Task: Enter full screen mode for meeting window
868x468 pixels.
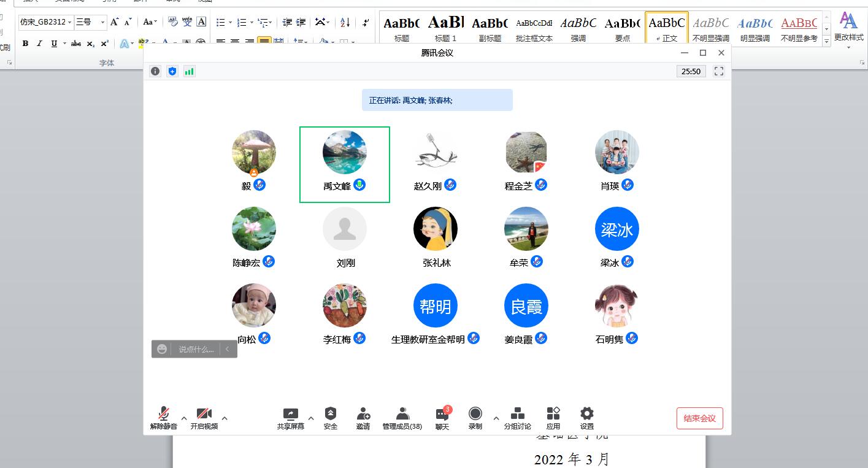Action: click(x=719, y=71)
